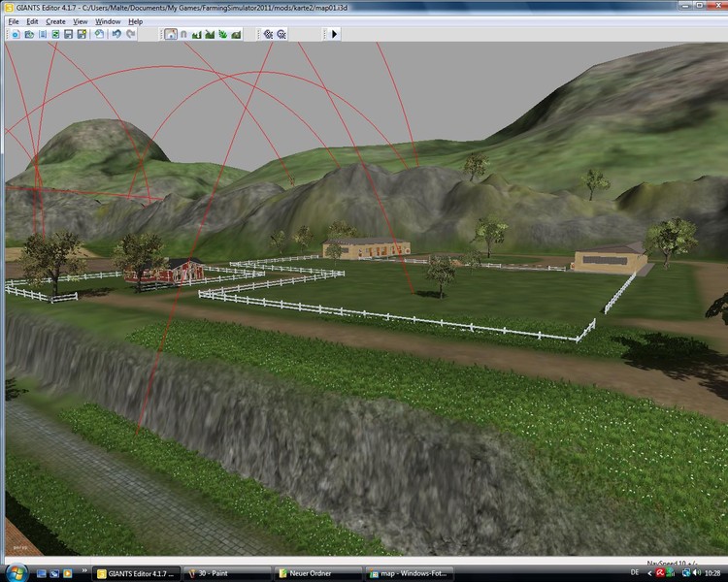The image size is (728, 582).
Task: Expand the quick launch overflow chevron
Action: (84, 571)
